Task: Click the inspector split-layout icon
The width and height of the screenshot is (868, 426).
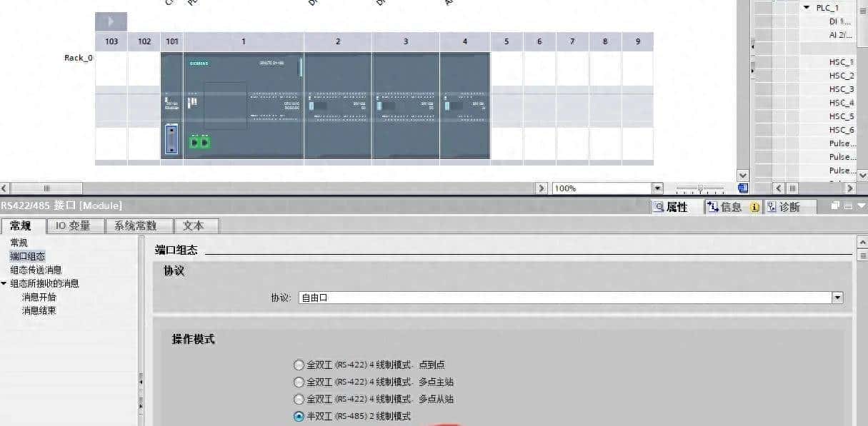Action: point(848,206)
